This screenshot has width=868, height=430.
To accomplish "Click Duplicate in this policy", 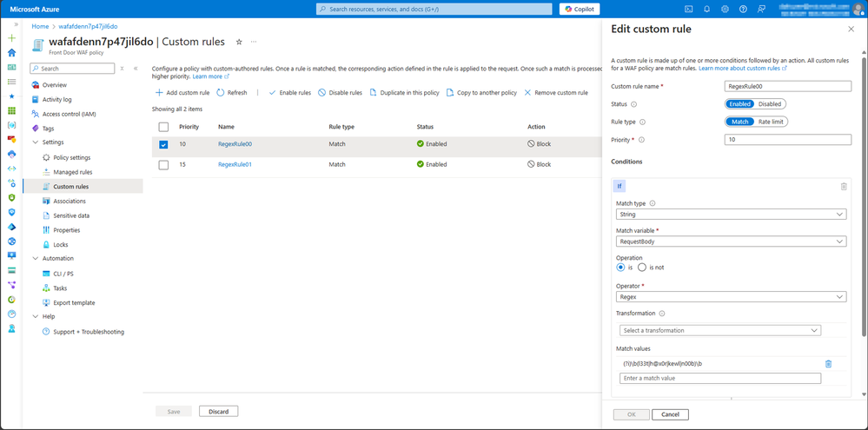I will [404, 93].
